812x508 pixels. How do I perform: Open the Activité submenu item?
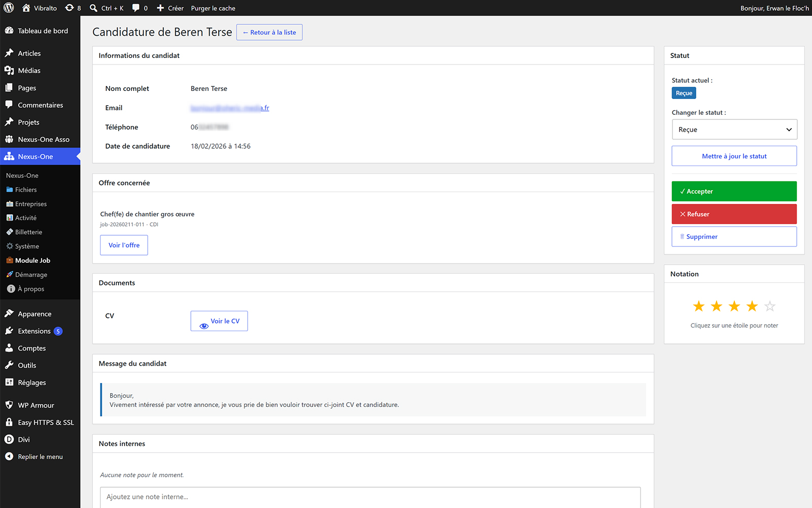point(25,218)
